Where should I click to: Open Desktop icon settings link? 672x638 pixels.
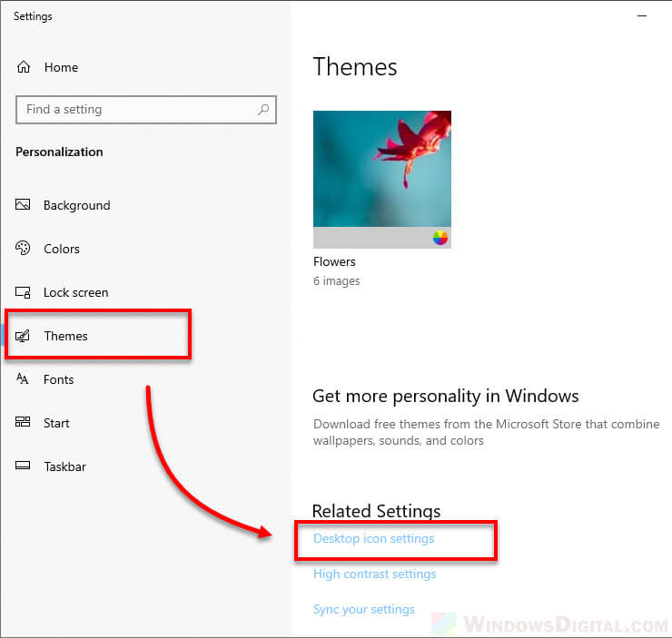(x=373, y=539)
